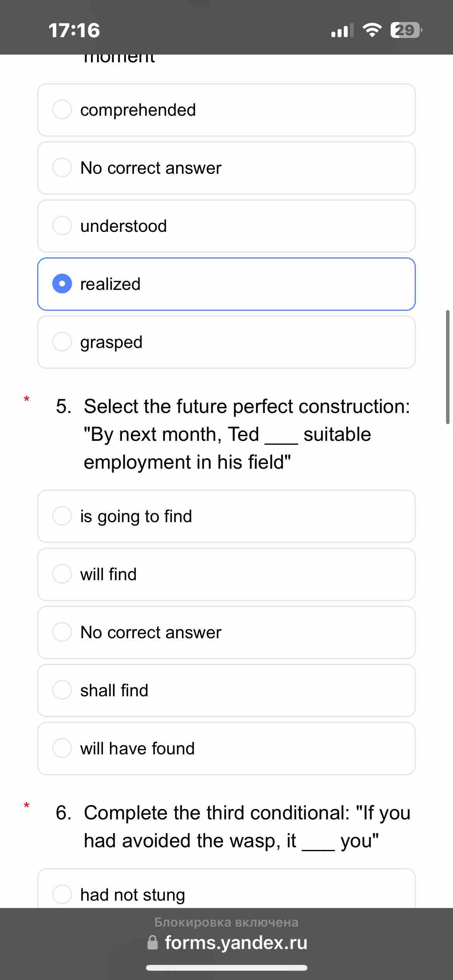Select the 'understood' answer option
The width and height of the screenshot is (453, 980).
226,226
